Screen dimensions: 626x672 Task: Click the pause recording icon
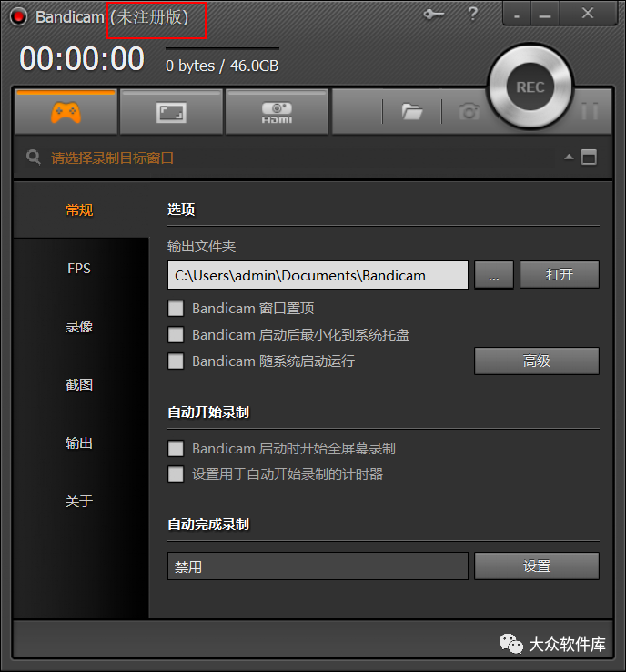pyautogui.click(x=590, y=111)
